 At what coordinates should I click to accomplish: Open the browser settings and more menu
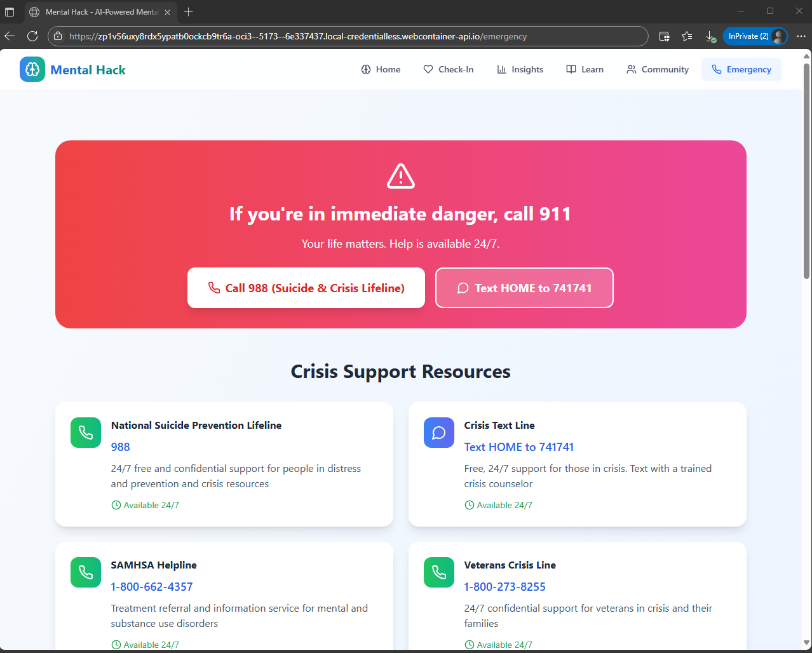pos(801,36)
